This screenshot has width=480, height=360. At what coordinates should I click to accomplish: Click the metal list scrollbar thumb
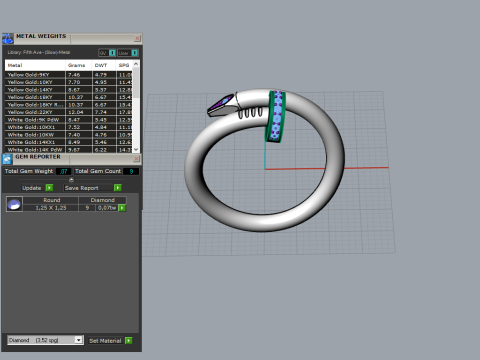(x=136, y=83)
